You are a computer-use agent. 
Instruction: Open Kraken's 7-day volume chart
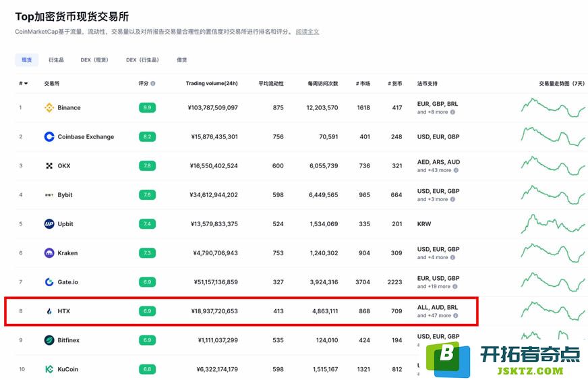(553, 253)
